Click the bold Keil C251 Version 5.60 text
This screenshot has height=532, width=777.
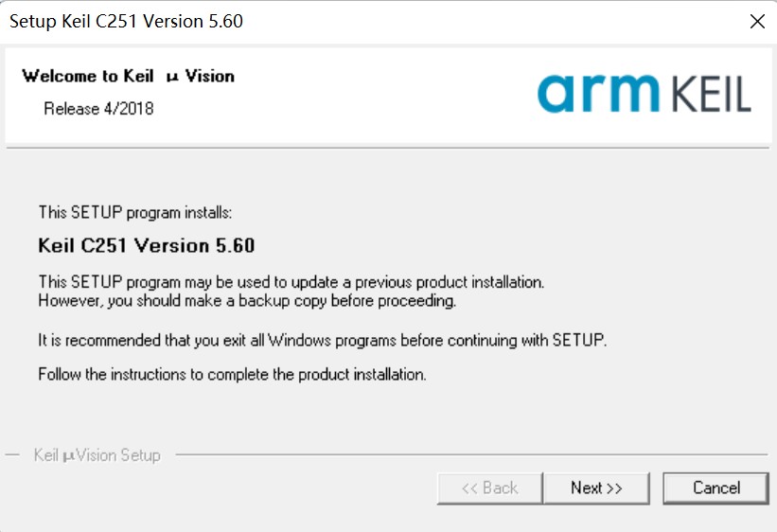pos(147,245)
